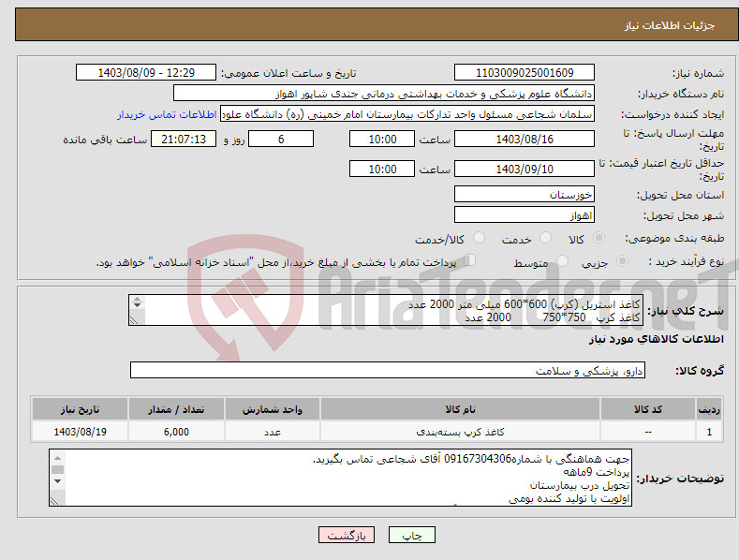The width and height of the screenshot is (739, 560).
Task: Click the buyer notes scrollbar thumb
Action: (57, 469)
